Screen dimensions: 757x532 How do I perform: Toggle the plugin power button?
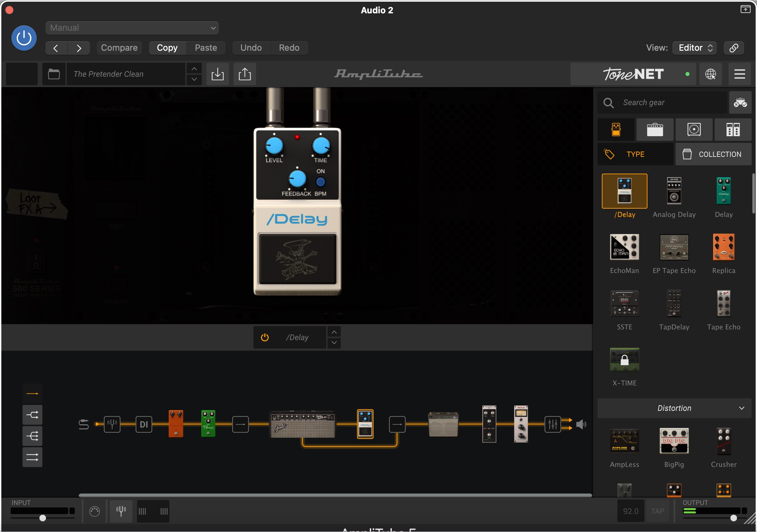[x=24, y=38]
